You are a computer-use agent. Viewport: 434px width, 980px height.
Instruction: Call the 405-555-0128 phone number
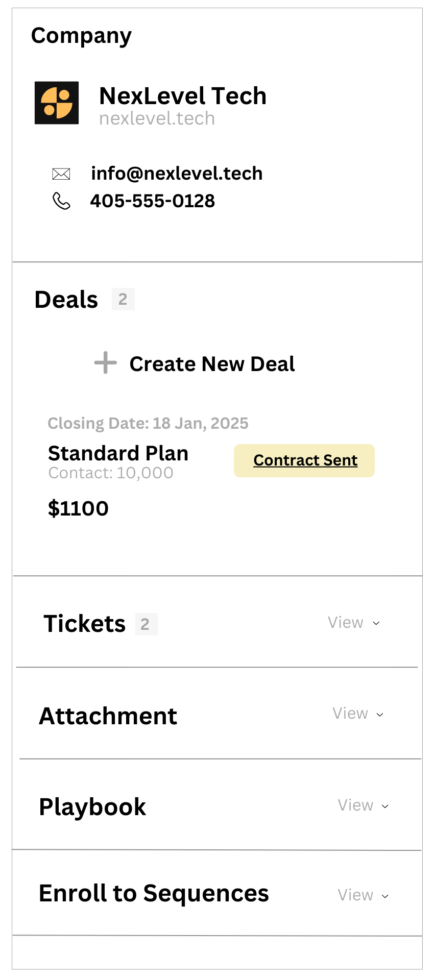(153, 201)
